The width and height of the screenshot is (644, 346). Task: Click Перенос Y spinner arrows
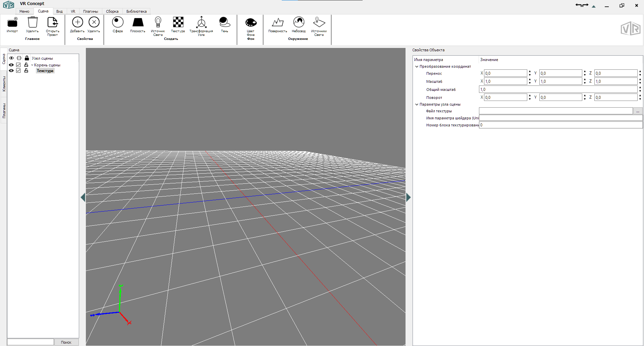tap(585, 73)
